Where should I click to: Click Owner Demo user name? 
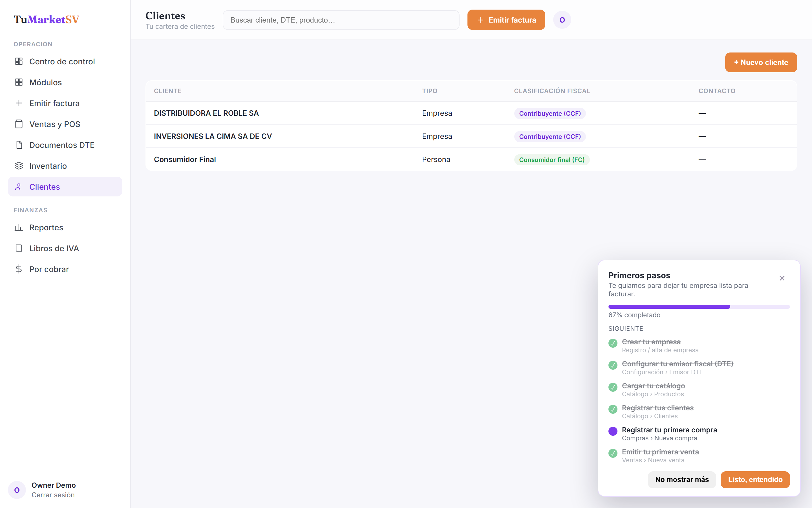coord(54,485)
